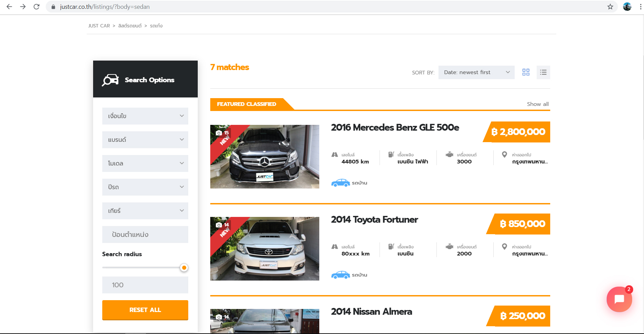Click the photo count camera icon on Almera listing
644x334 pixels.
click(x=219, y=317)
